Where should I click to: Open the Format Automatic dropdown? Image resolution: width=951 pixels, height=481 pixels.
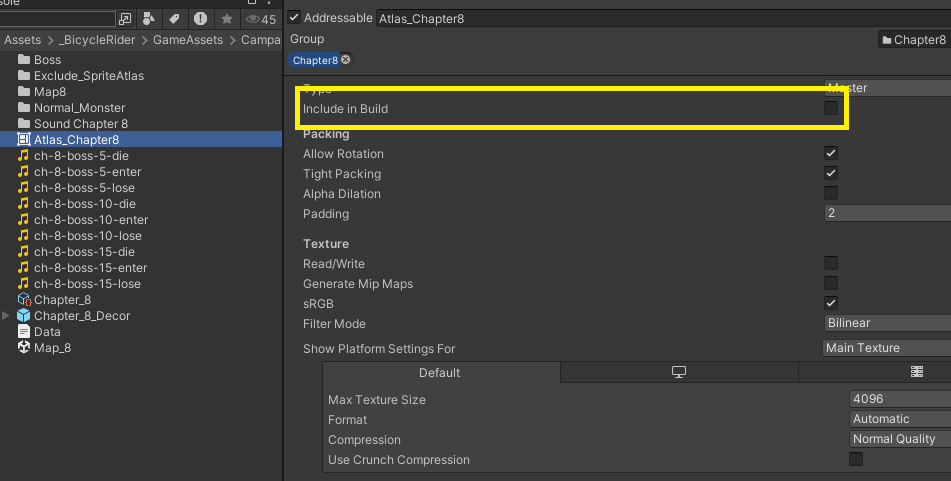point(900,419)
